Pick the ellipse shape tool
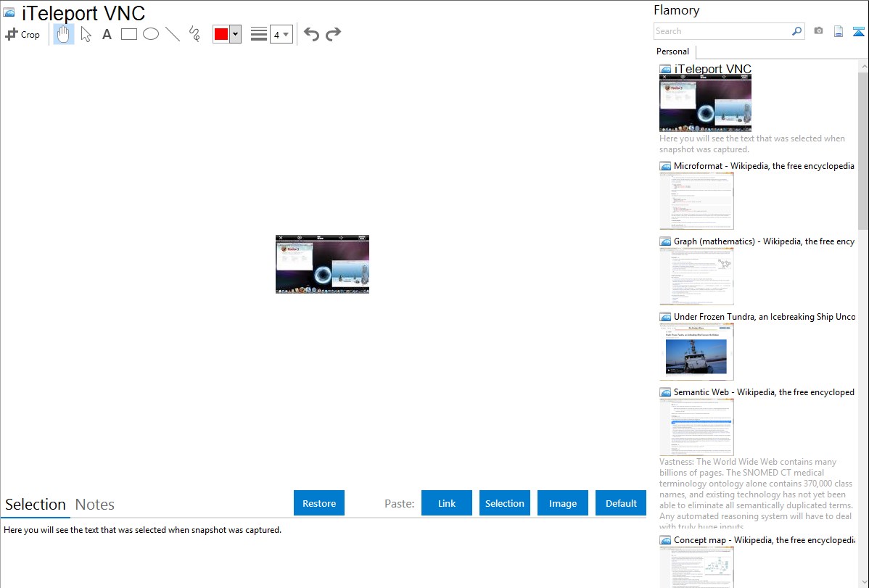The height and width of the screenshot is (588, 869). click(x=151, y=34)
